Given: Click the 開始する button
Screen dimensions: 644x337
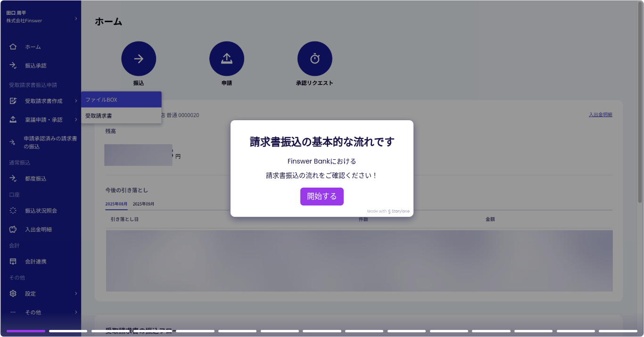Looking at the screenshot, I should (x=322, y=197).
